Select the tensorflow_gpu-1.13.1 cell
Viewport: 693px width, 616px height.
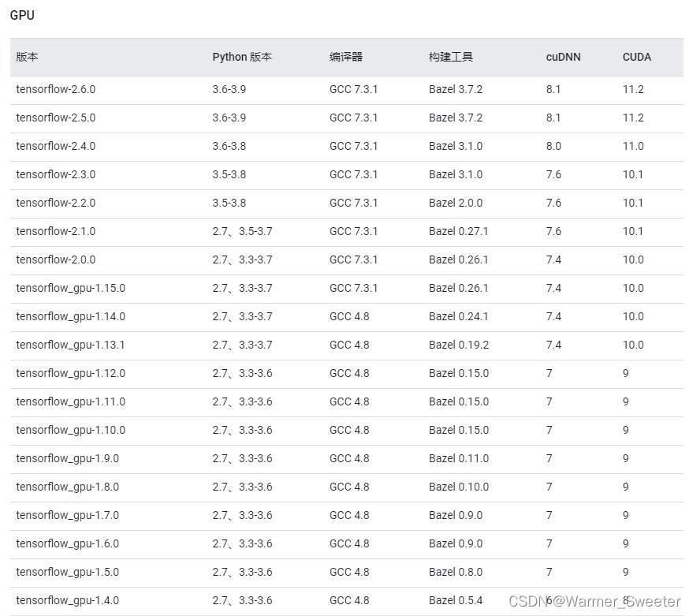click(x=70, y=345)
